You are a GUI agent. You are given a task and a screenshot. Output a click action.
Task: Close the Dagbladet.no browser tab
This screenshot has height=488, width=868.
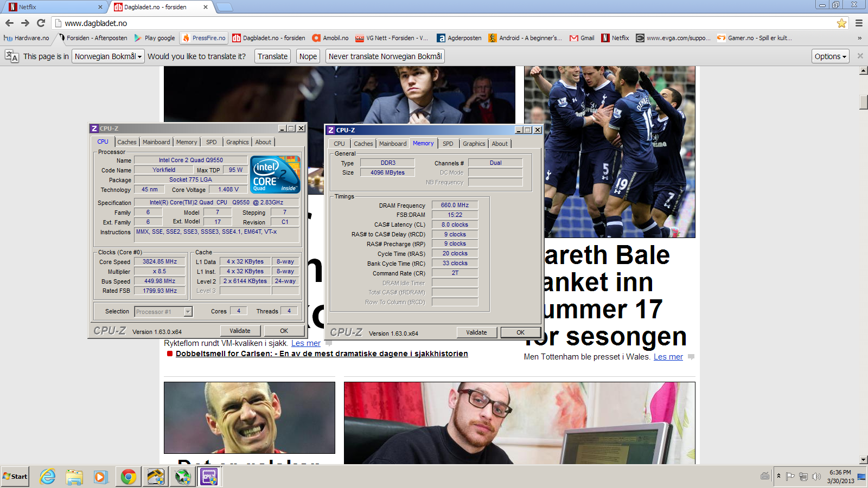tap(206, 7)
